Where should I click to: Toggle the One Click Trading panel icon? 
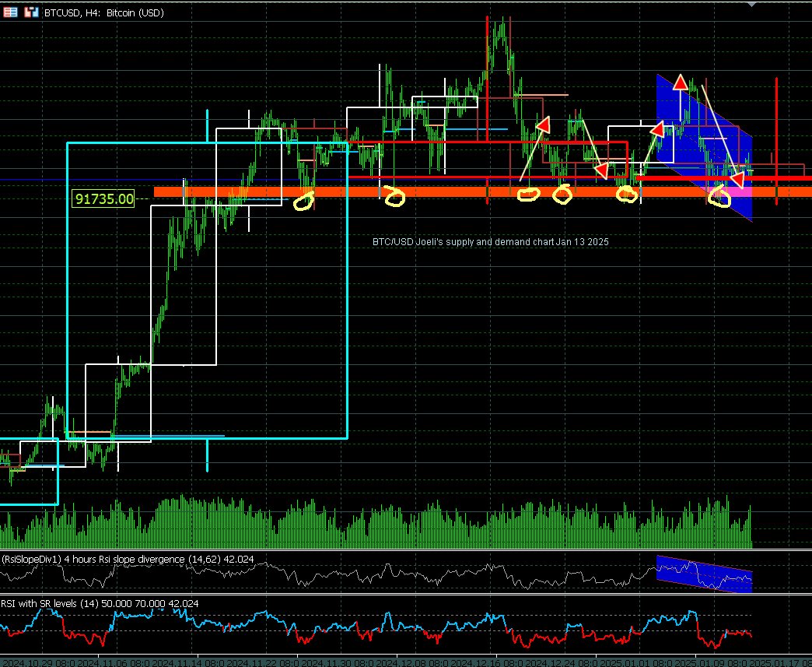coord(32,12)
